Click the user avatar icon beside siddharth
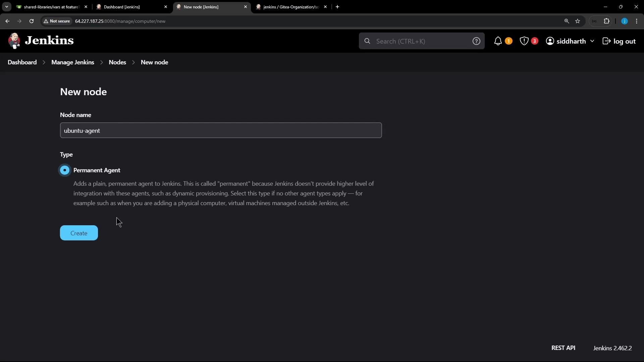 [x=550, y=41]
